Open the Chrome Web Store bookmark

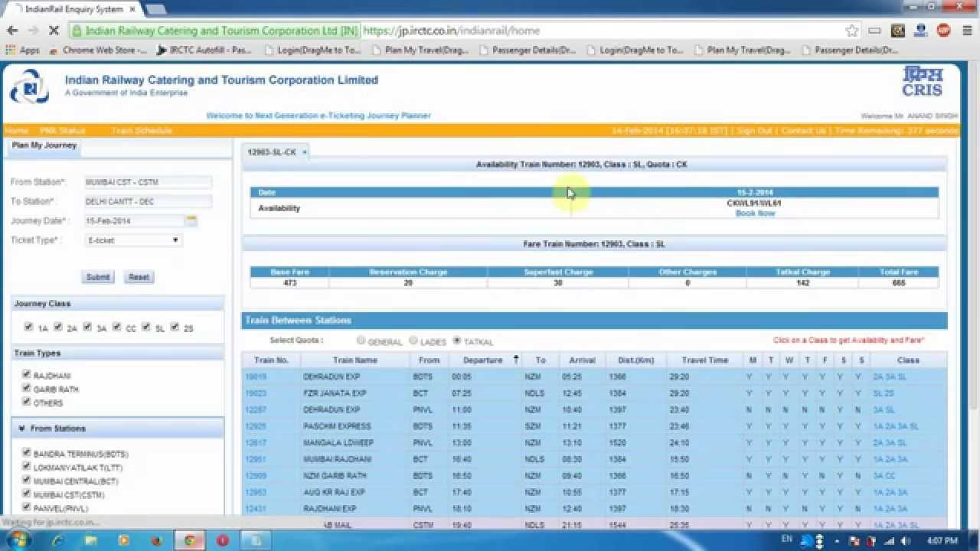pyautogui.click(x=98, y=50)
